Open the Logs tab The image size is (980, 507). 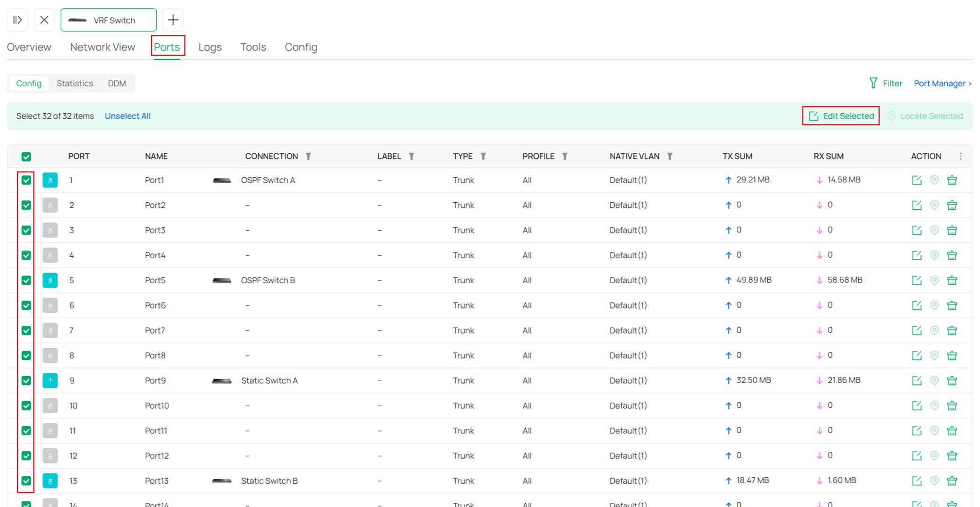click(209, 47)
